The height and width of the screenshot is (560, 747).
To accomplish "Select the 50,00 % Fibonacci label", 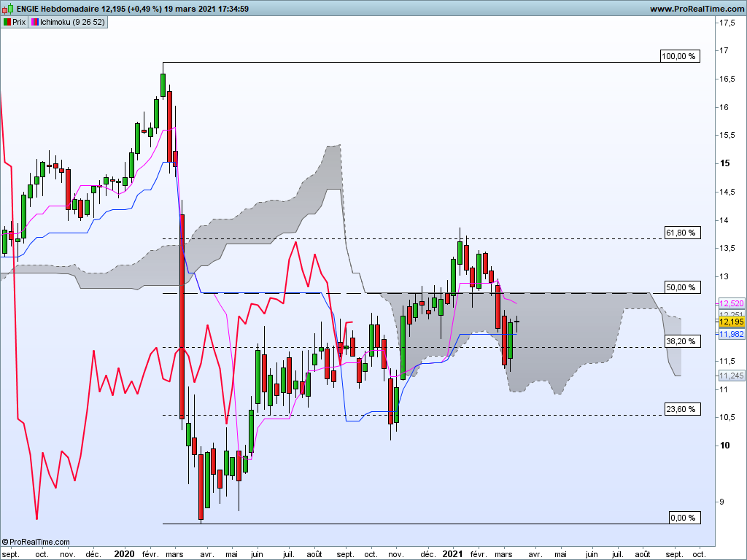I will tap(682, 287).
